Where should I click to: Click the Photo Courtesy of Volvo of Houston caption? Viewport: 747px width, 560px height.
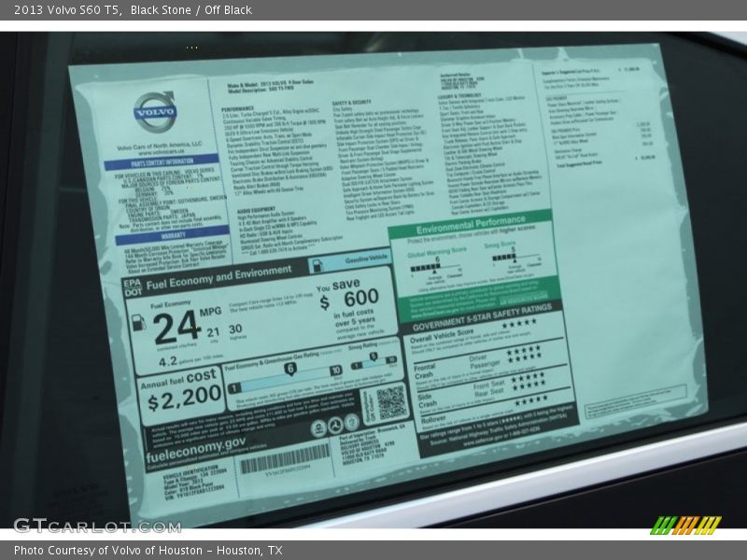tap(148, 551)
